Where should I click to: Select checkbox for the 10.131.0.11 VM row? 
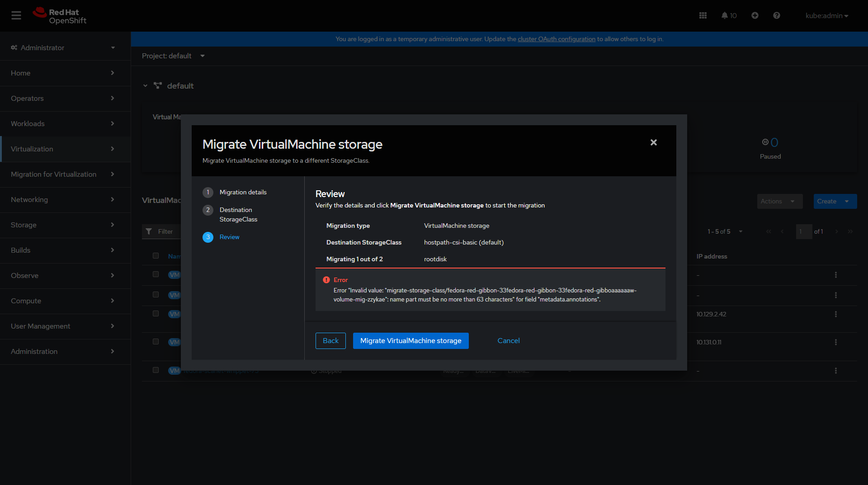pos(156,342)
